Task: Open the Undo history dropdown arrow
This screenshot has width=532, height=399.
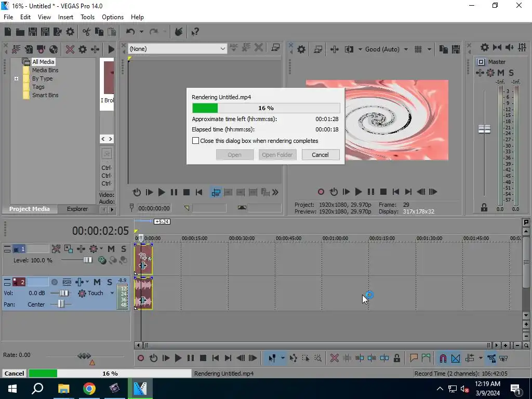Action: 141,32
